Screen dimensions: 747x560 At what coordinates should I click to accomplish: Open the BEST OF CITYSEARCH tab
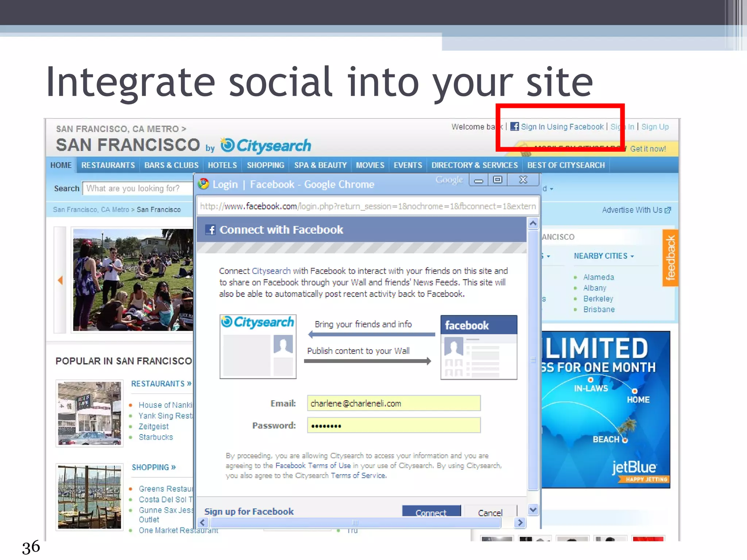click(x=566, y=165)
